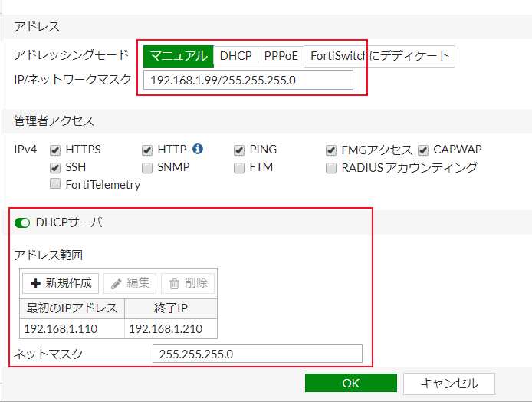The image size is (532, 402).
Task: Click the 終了IP column header
Action: (171, 308)
